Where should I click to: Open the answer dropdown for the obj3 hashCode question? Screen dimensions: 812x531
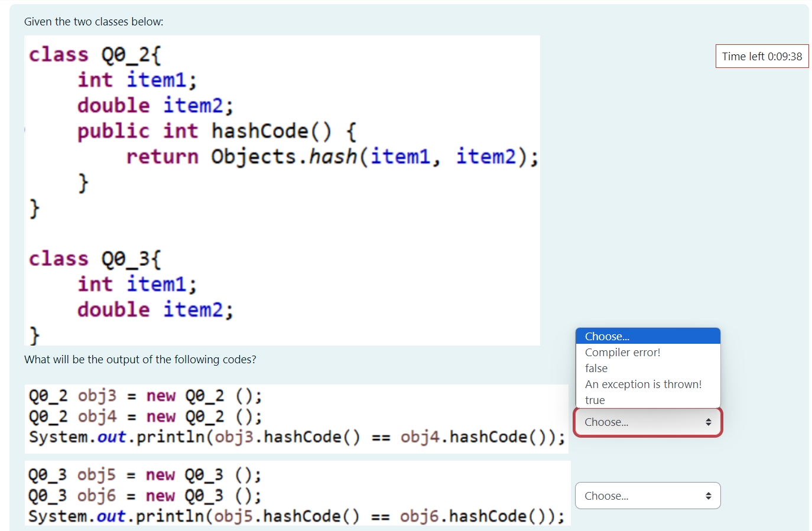pos(647,422)
